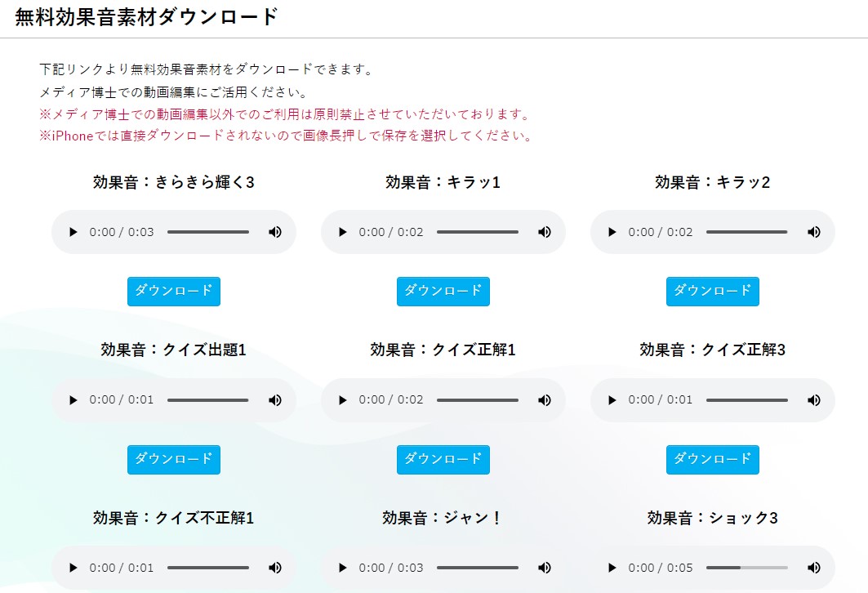Mute the クイズ正解1 player volume

pyautogui.click(x=544, y=400)
